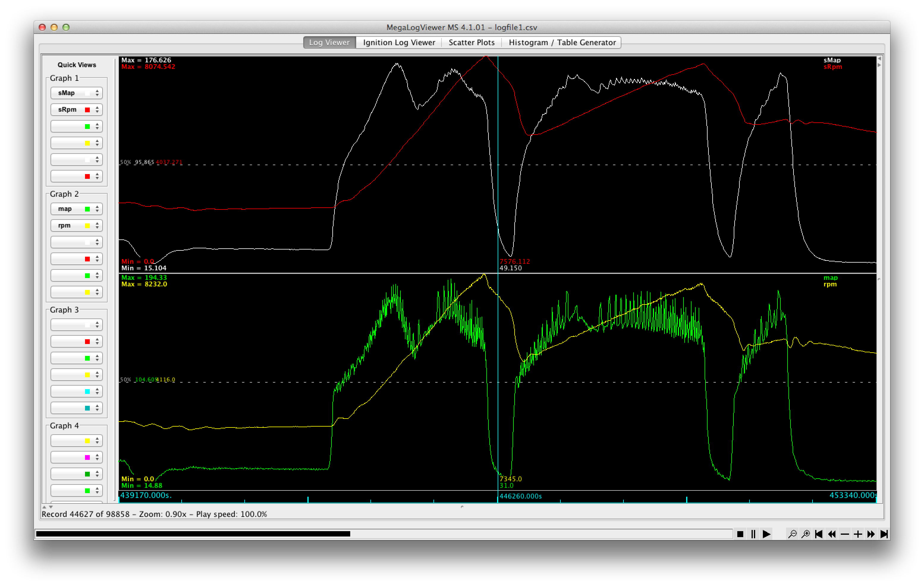924x587 pixels.
Task: Open Graph 3 teal field dropdown
Action: tap(76, 408)
